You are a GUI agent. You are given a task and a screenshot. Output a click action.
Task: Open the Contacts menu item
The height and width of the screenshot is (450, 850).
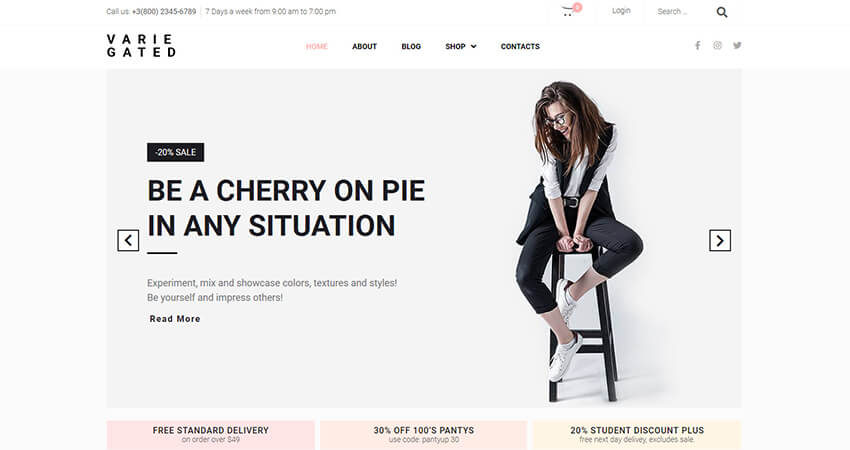coord(520,47)
